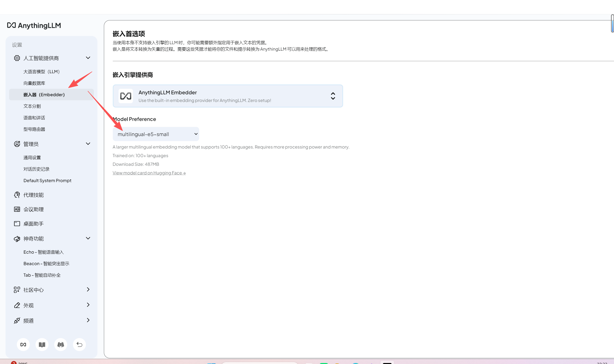Open documentation via the book icon
614x364 pixels.
[42, 345]
